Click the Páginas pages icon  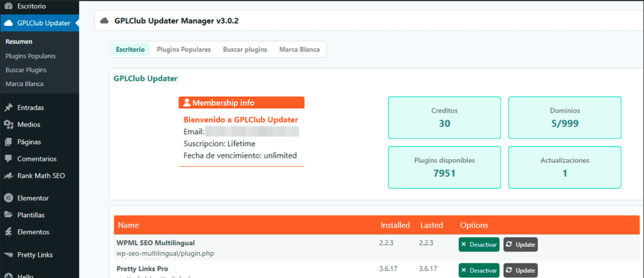click(x=8, y=142)
